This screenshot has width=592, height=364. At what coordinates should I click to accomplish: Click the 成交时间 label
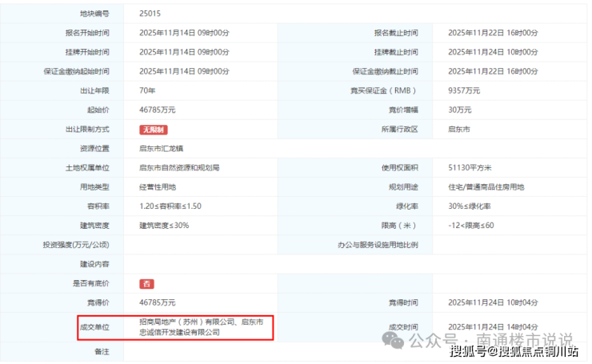pyautogui.click(x=403, y=327)
